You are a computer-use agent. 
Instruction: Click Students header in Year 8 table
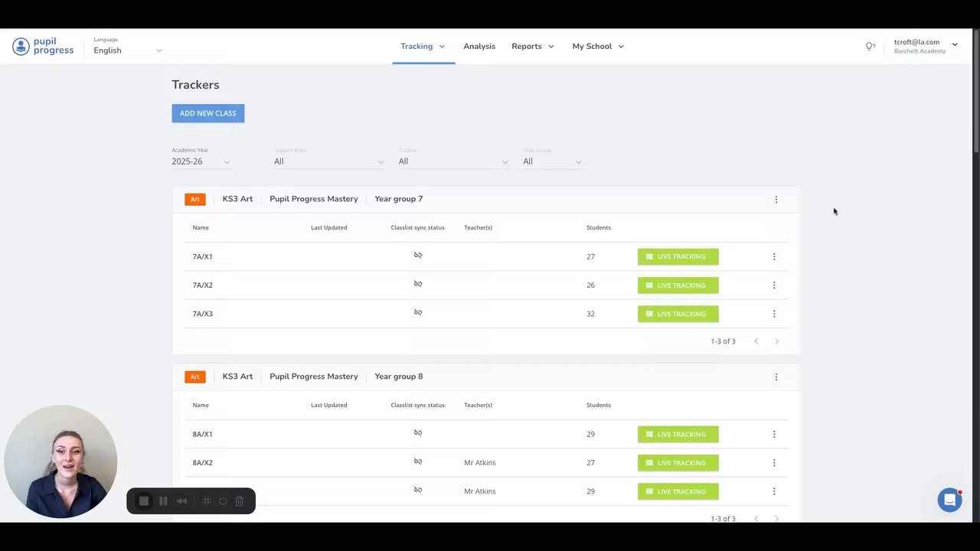(x=599, y=405)
